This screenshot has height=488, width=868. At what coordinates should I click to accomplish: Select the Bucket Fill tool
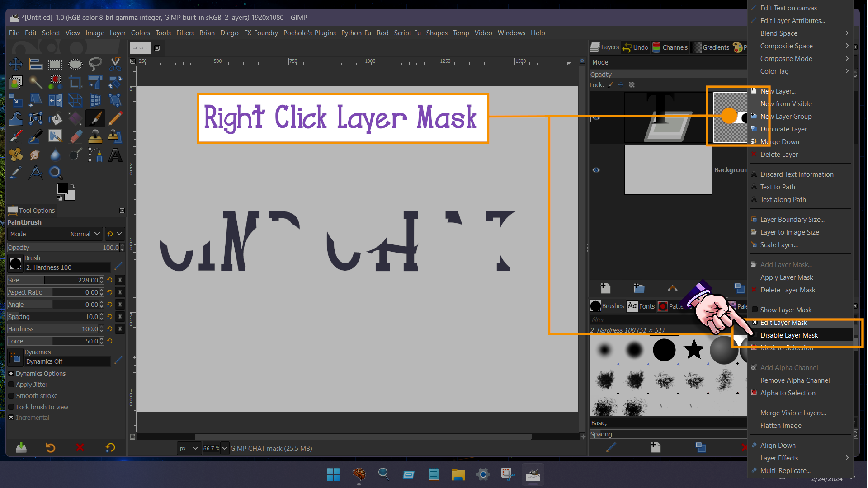(x=55, y=118)
